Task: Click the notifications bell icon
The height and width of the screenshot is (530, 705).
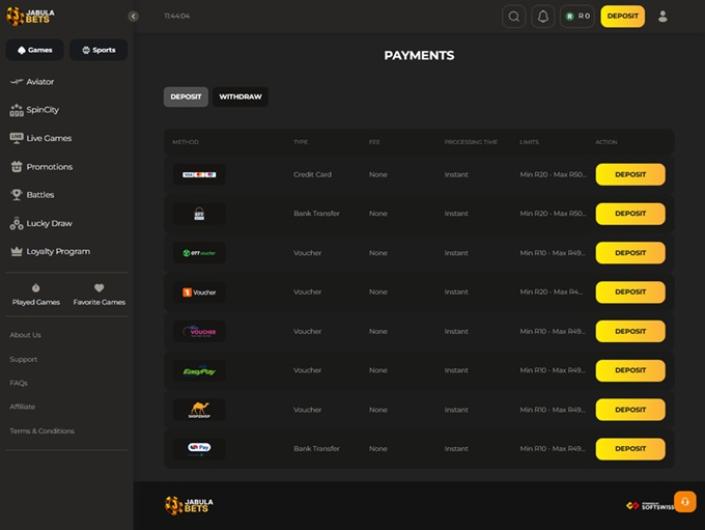Action: tap(543, 16)
